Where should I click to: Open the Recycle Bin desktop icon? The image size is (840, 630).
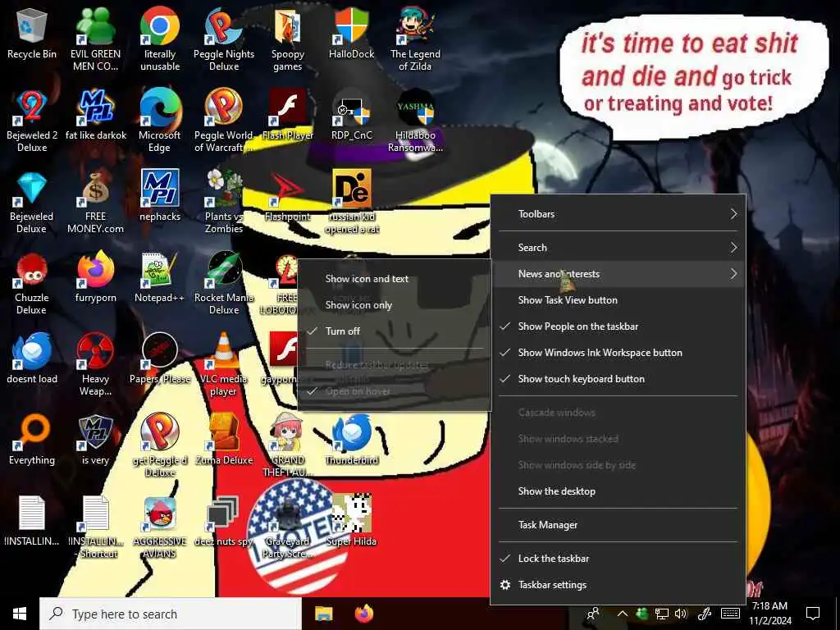32,33
